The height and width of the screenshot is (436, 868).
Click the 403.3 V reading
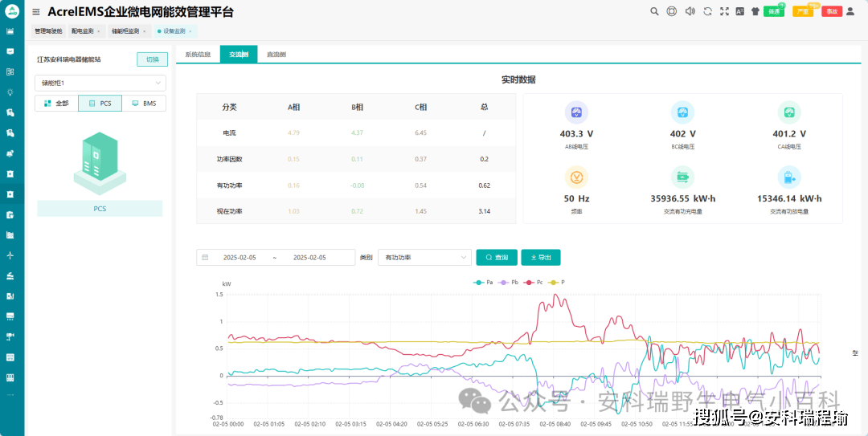[x=576, y=134]
